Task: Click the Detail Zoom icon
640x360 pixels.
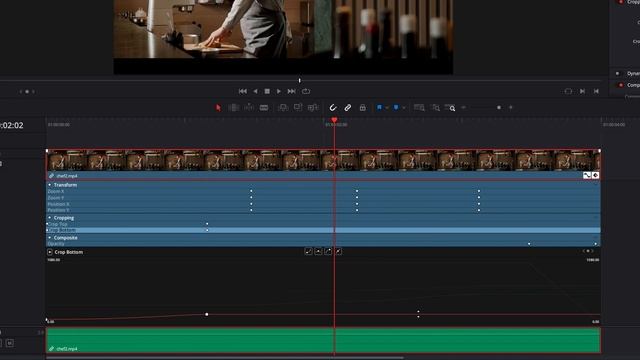Action: (x=436, y=108)
